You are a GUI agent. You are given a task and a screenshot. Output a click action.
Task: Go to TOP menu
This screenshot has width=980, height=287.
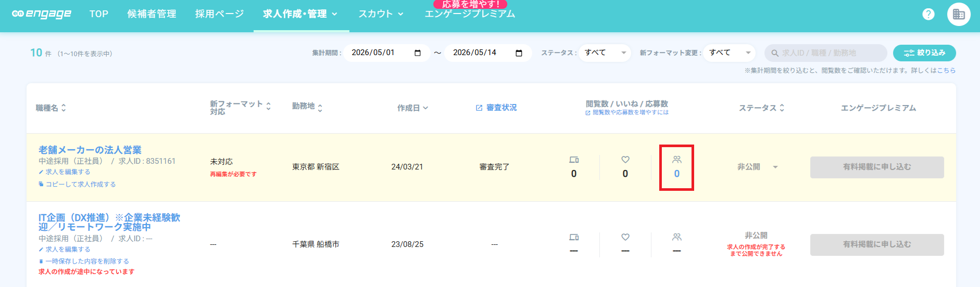click(x=99, y=14)
